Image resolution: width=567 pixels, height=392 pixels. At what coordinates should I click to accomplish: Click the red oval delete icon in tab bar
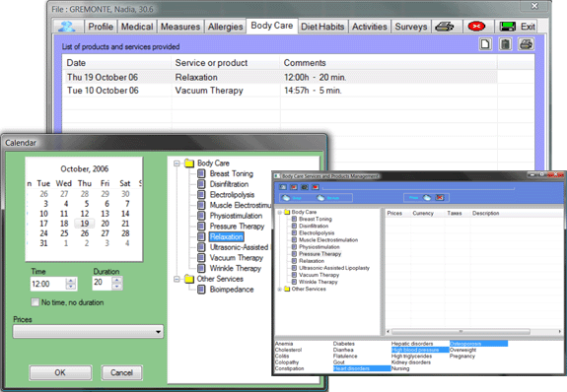476,27
